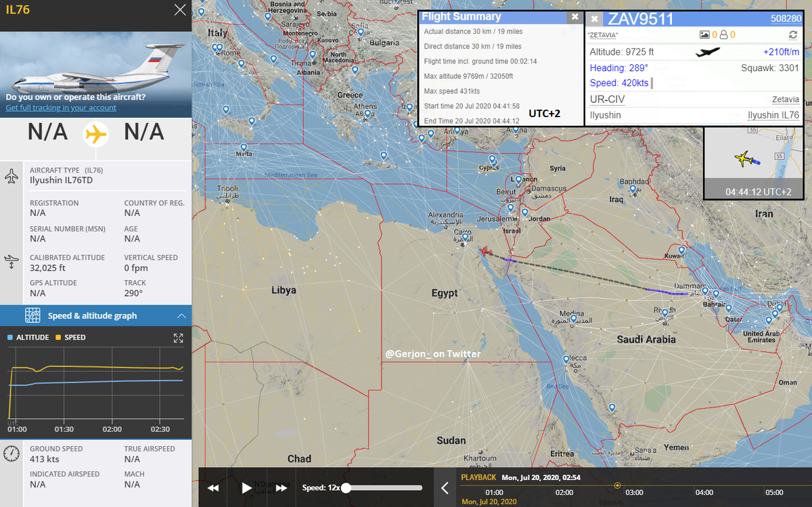This screenshot has width=812, height=507.
Task: Open the Get full tracking in your account link
Action: pyautogui.click(x=61, y=108)
